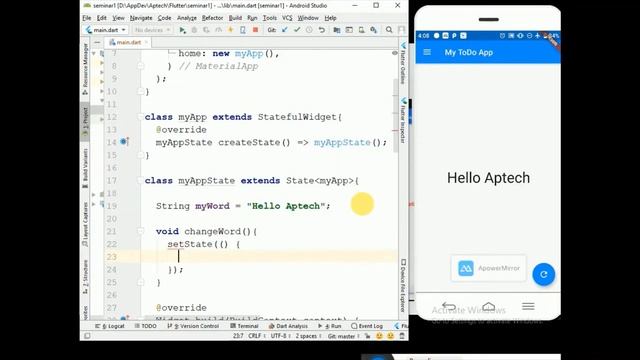Collapse the changeWord fold at line 21

pyautogui.click(x=140, y=231)
